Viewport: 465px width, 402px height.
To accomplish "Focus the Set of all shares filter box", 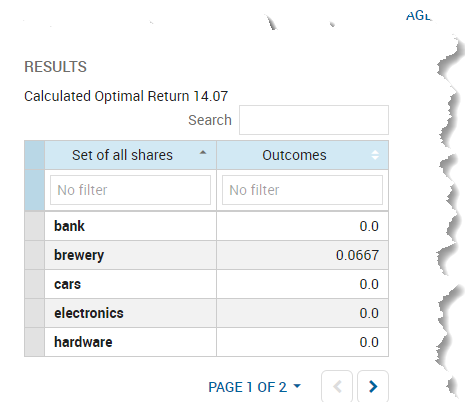I will [130, 190].
